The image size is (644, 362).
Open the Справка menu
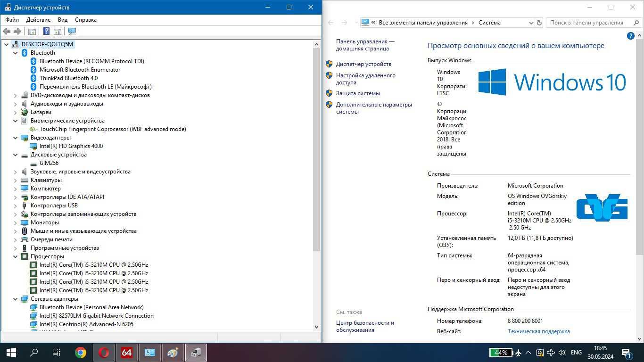click(86, 20)
